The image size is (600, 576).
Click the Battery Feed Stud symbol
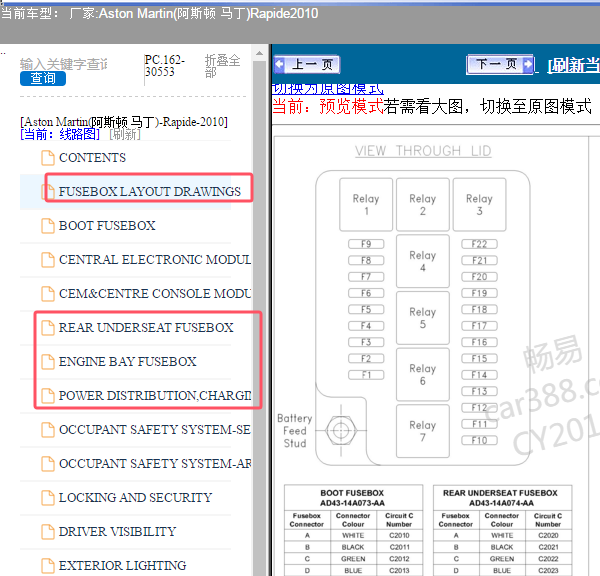click(341, 431)
